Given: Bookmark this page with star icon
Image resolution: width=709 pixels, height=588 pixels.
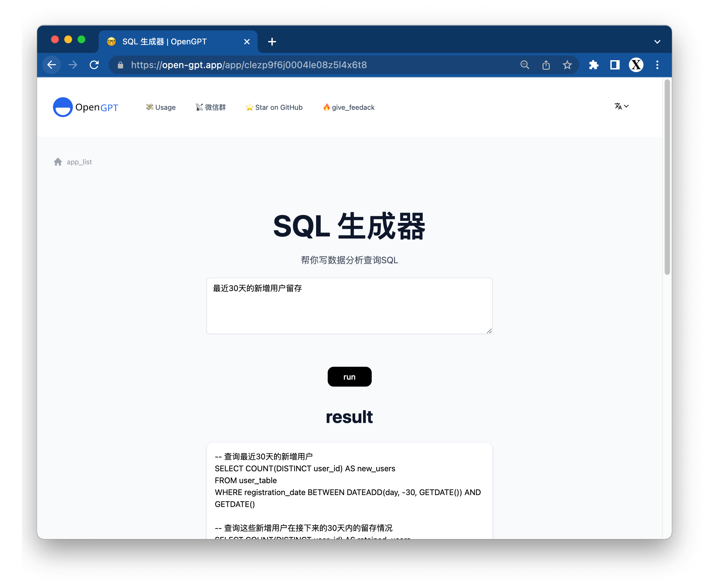Looking at the screenshot, I should click(567, 65).
